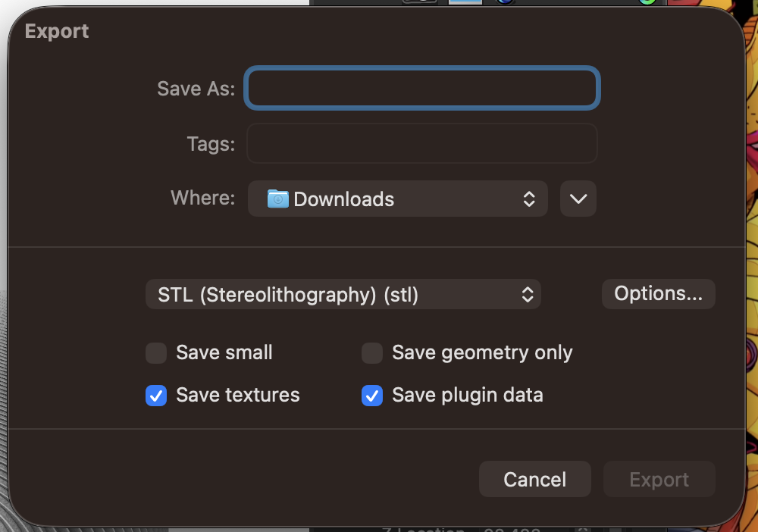Open the STL (Stereolithography) format dropdown
The height and width of the screenshot is (532, 758).
coord(343,294)
